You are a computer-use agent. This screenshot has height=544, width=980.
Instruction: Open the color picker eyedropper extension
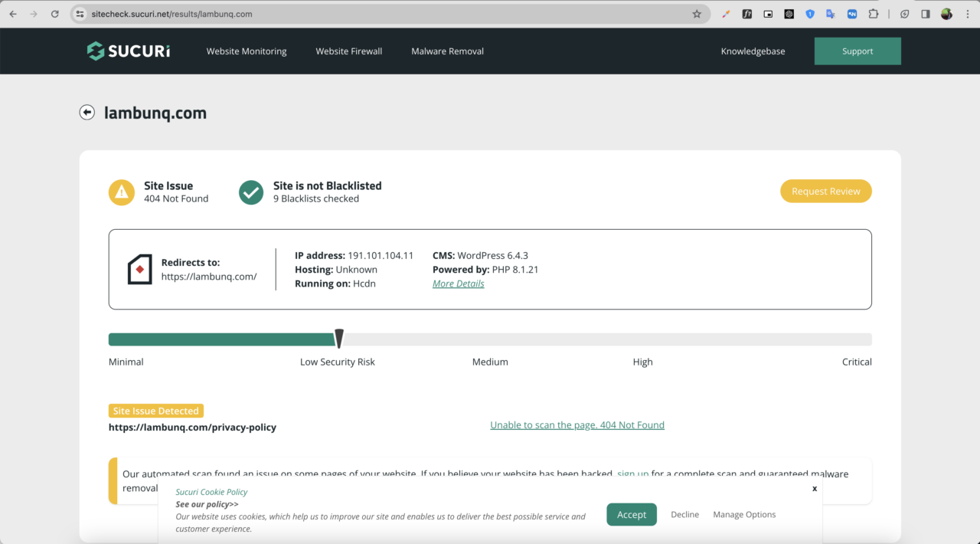(x=726, y=14)
